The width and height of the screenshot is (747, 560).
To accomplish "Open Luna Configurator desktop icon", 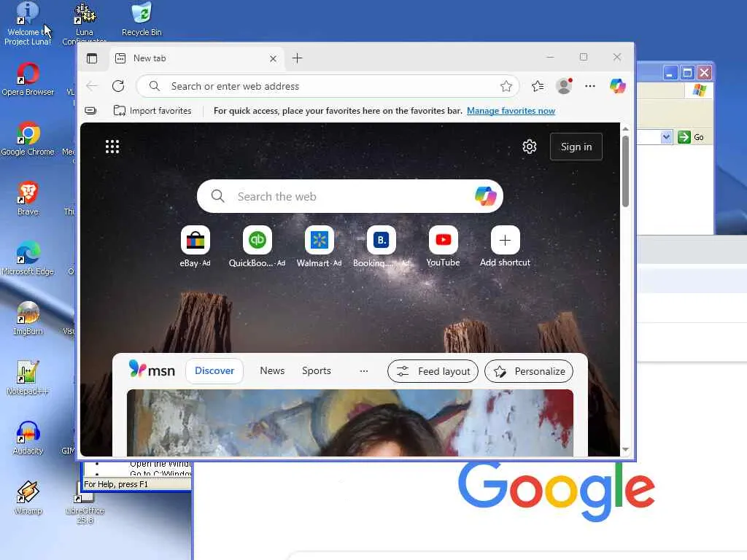I will (x=85, y=23).
